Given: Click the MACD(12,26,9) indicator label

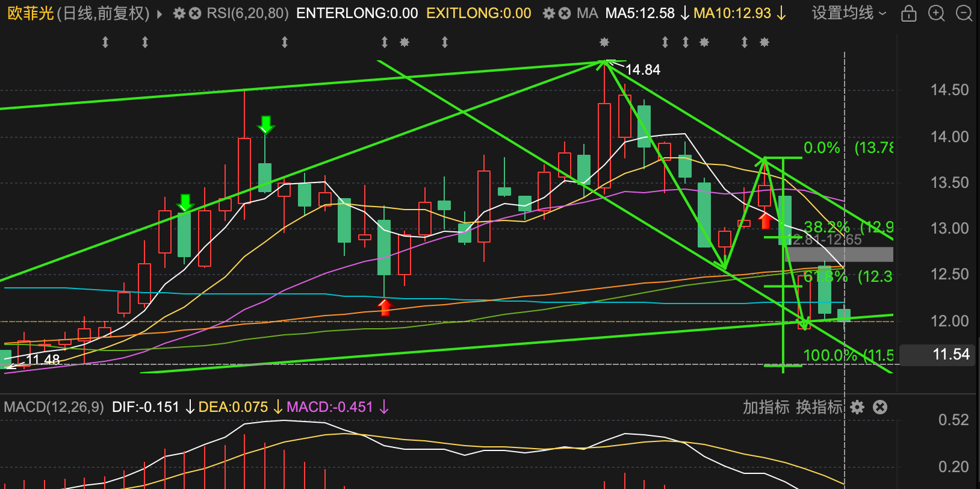Looking at the screenshot, I should point(54,407).
